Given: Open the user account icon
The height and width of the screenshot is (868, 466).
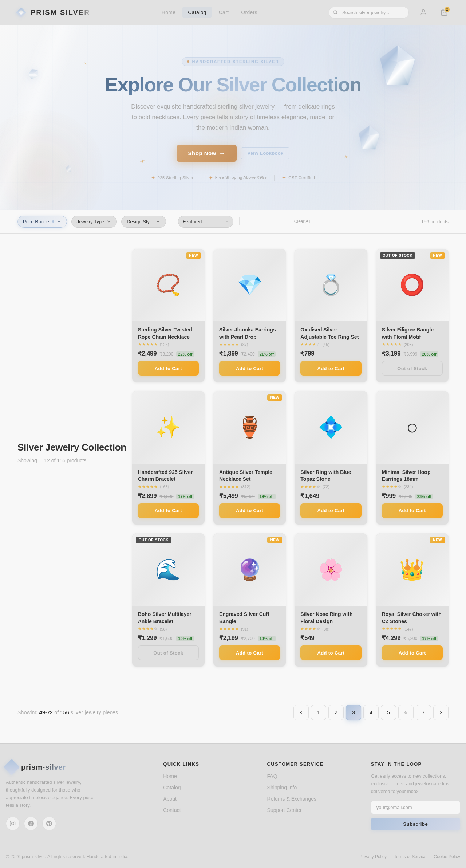Looking at the screenshot, I should [423, 12].
